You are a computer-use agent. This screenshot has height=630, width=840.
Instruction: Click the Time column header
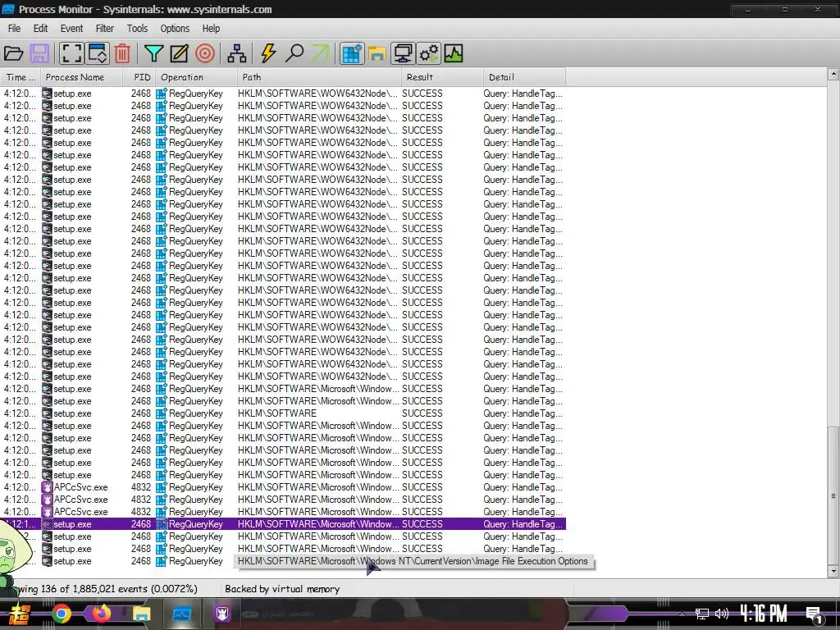(x=21, y=77)
